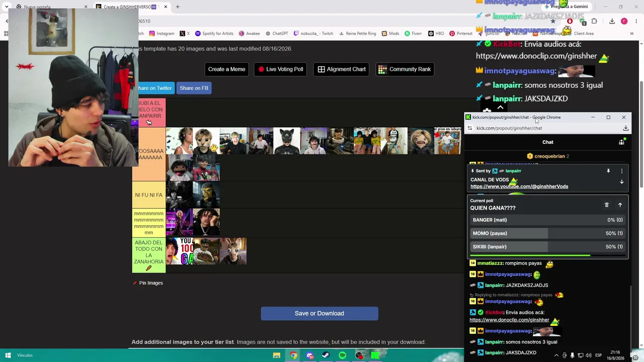
Task: Open the donoclip.com/ginshher link in chat
Action: [509, 320]
